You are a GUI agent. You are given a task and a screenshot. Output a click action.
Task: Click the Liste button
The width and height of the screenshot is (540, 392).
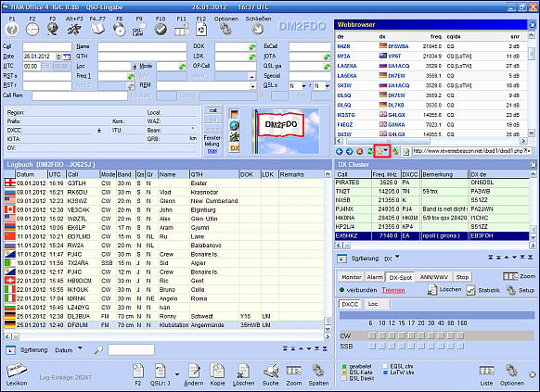486,374
